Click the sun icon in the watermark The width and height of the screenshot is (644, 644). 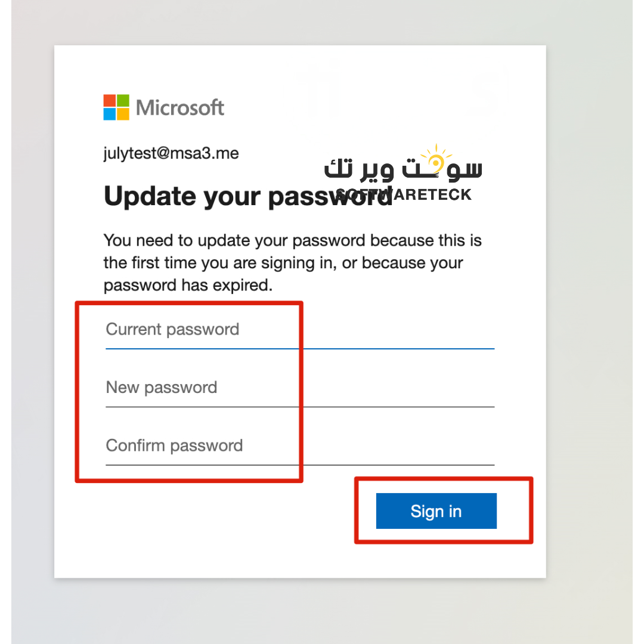click(x=436, y=160)
